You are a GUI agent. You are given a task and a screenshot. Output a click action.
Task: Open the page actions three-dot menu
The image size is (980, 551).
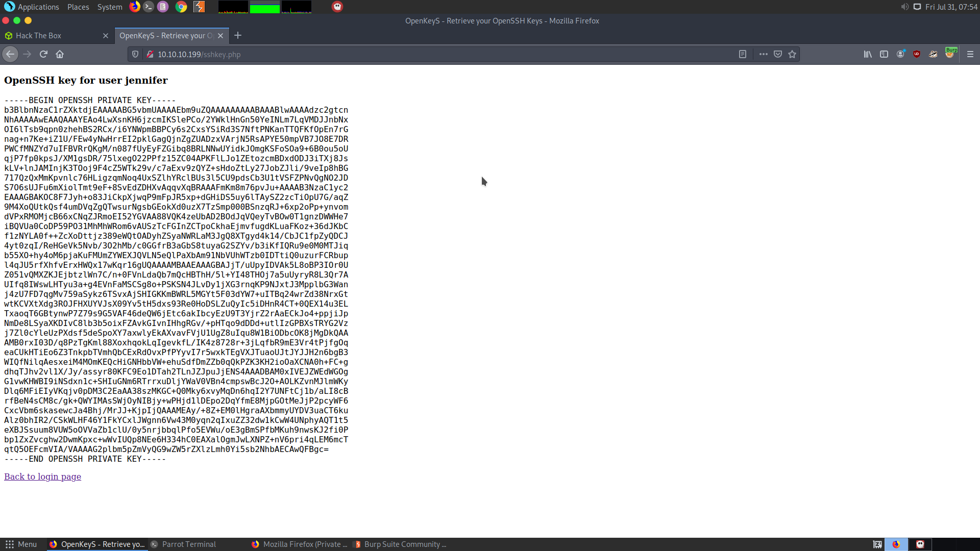pyautogui.click(x=763, y=54)
